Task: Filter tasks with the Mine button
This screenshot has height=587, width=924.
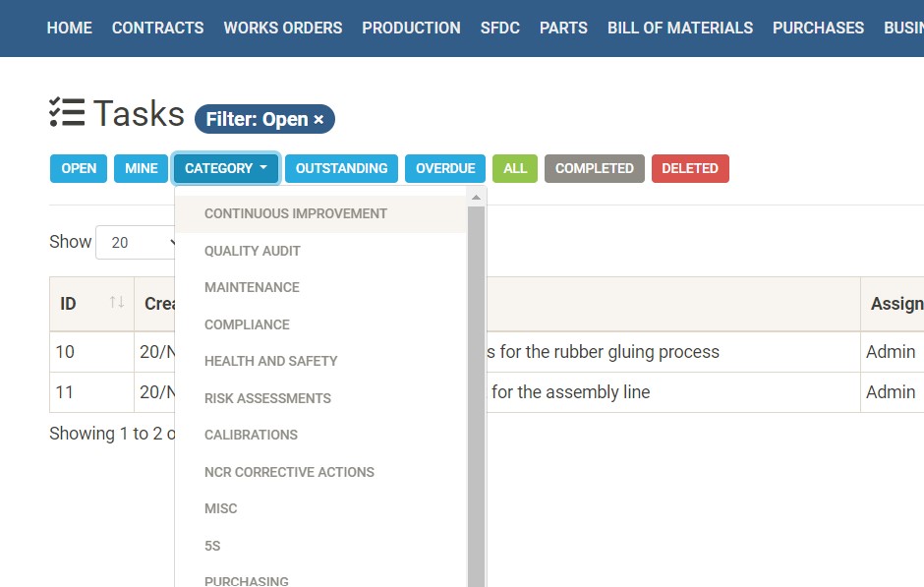Action: click(x=141, y=168)
